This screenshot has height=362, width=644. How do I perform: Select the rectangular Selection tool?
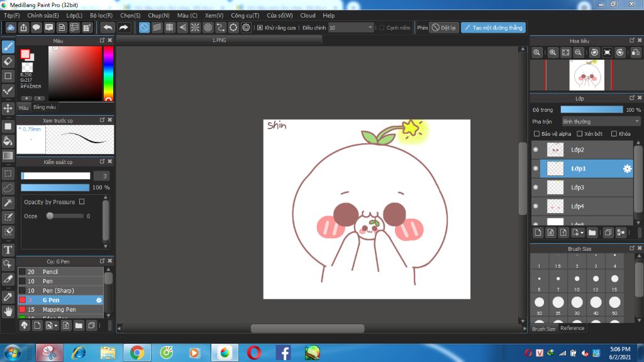coord(8,173)
